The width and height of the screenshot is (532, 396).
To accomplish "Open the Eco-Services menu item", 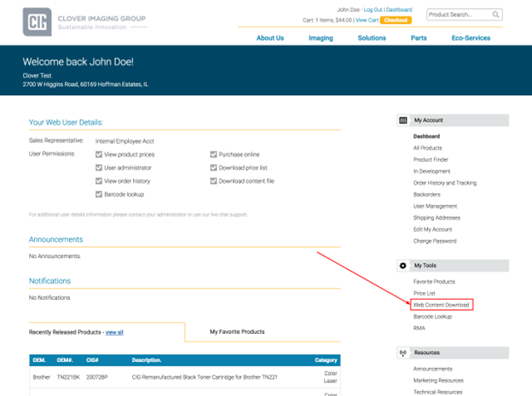I will point(471,37).
